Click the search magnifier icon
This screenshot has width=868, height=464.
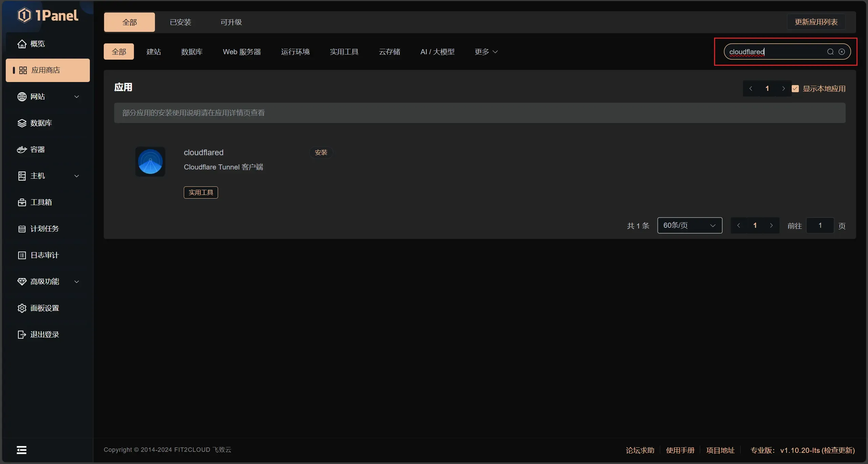[830, 52]
